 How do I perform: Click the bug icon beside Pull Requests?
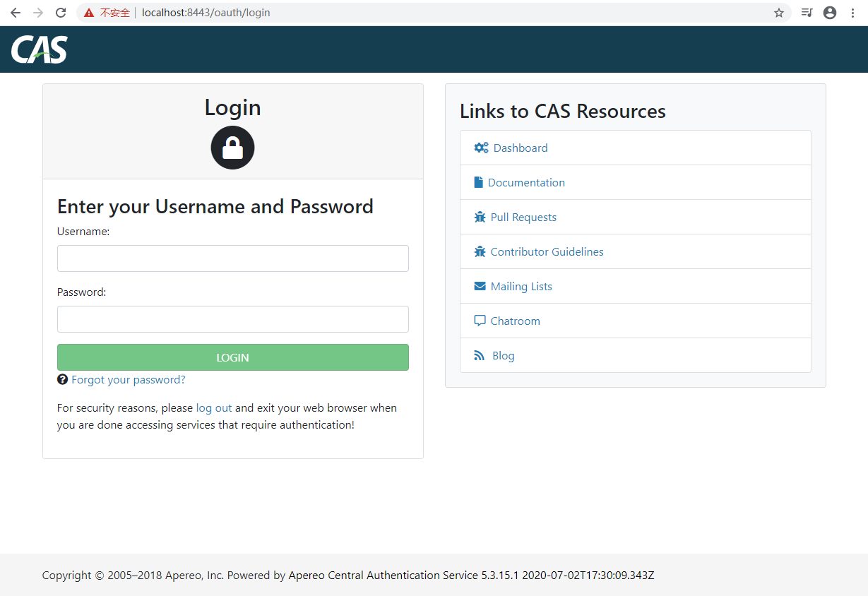(x=480, y=217)
